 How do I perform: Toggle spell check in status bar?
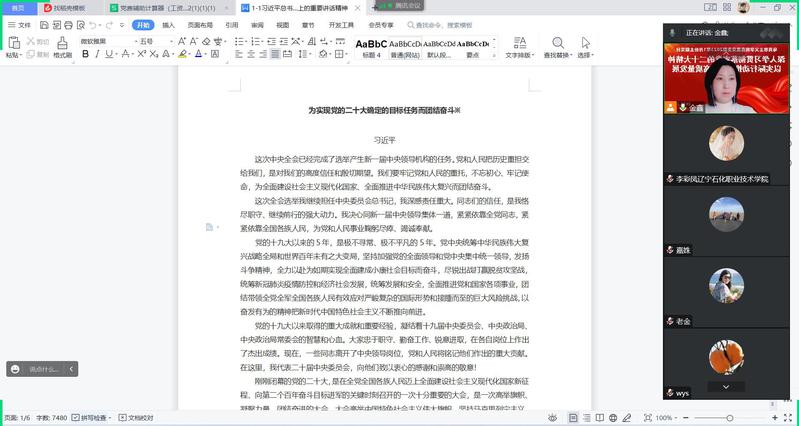coord(91,418)
